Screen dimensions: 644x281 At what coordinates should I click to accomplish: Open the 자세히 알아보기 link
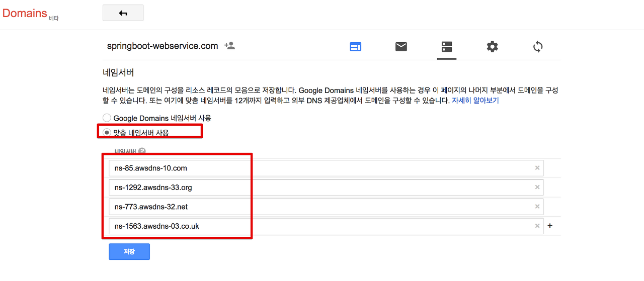tap(475, 101)
